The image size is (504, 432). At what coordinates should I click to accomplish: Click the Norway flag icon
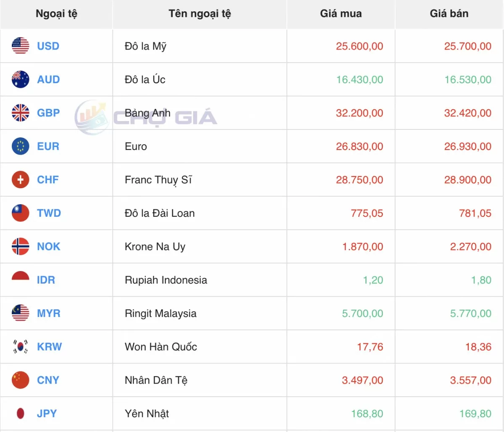(x=20, y=247)
